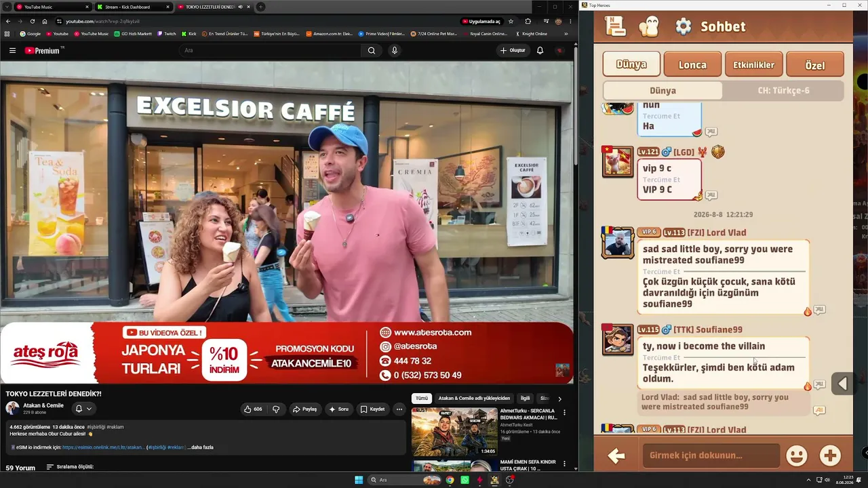
Task: Switch to Lonca chat tab
Action: (x=692, y=64)
